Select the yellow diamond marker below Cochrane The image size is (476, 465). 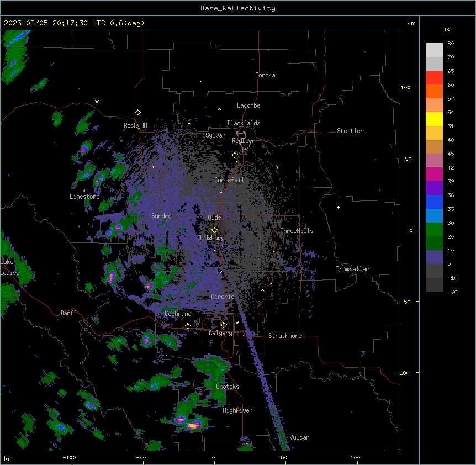coord(188,326)
